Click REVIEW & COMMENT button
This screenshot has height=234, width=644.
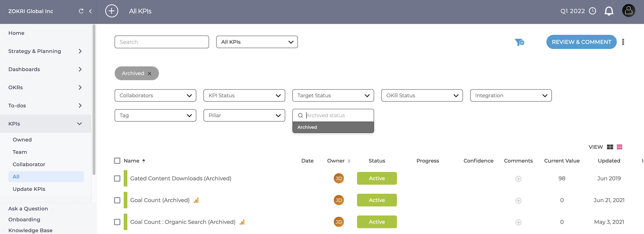[581, 42]
